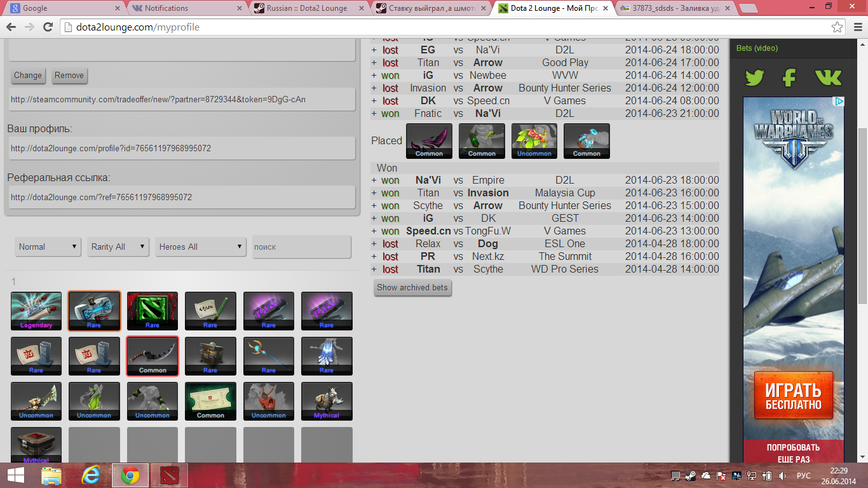Viewport: 868px width, 488px height.
Task: Click Show archived bets button
Action: (412, 287)
